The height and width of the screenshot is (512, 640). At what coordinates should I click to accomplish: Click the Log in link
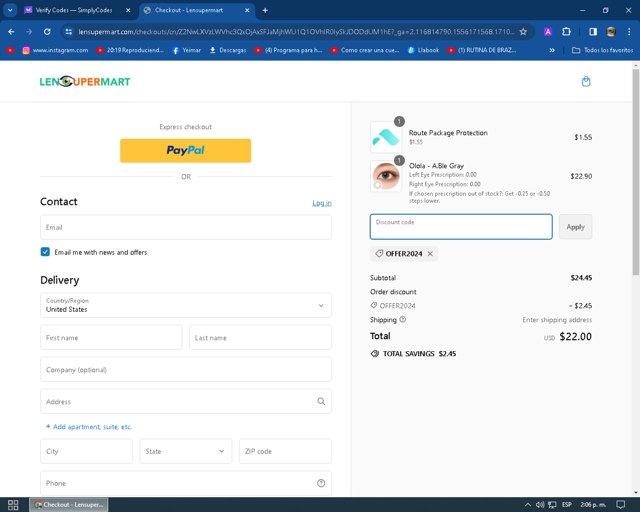(x=322, y=203)
